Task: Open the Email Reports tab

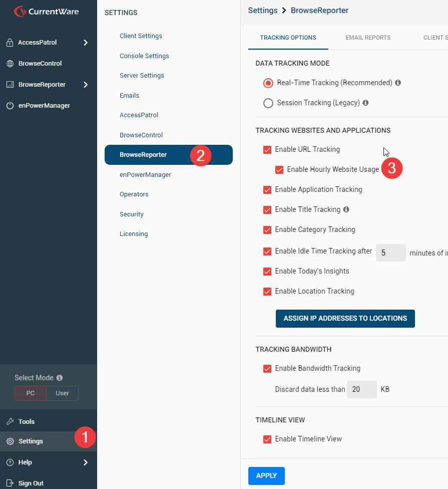Action: [x=368, y=38]
